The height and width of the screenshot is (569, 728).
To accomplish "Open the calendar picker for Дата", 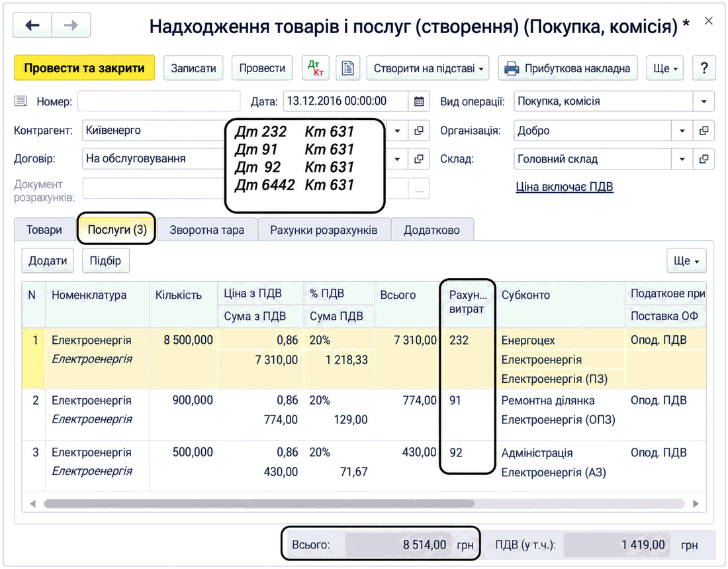I will click(419, 101).
